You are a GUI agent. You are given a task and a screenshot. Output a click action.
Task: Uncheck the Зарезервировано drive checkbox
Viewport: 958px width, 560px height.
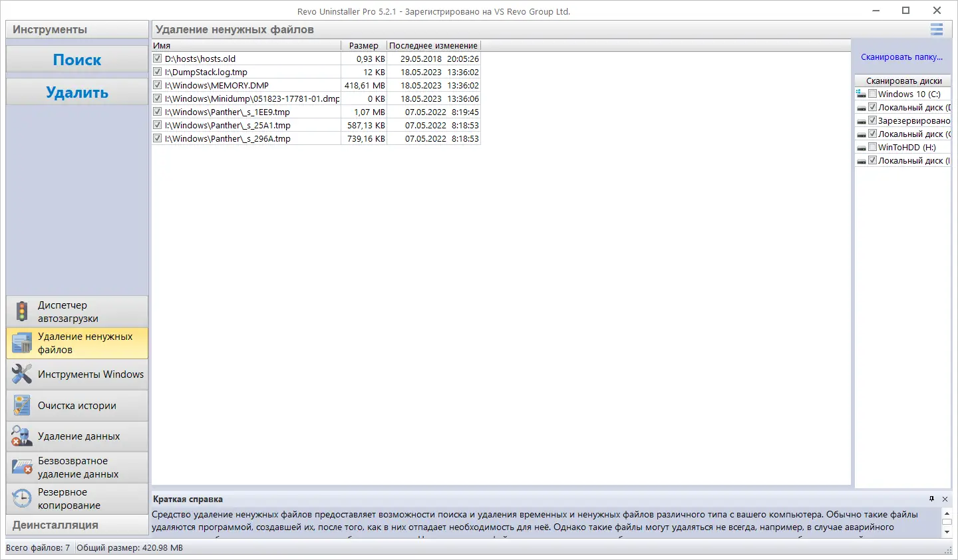click(873, 120)
